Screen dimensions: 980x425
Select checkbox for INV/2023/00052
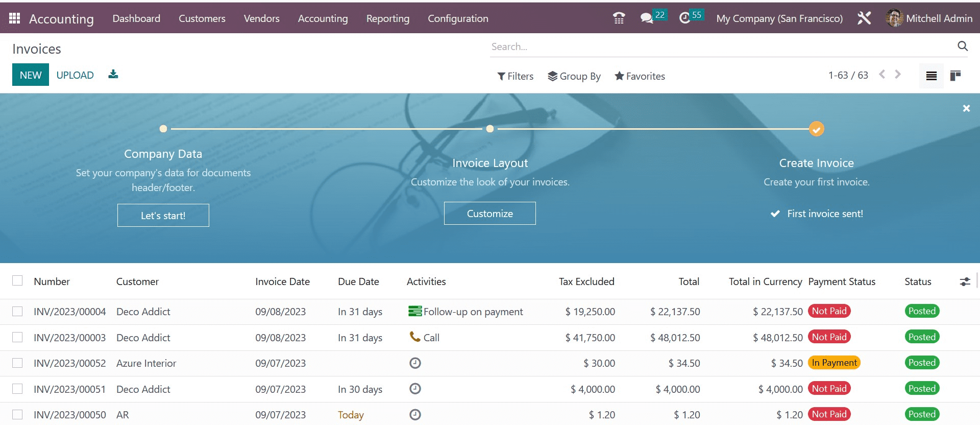click(x=17, y=363)
